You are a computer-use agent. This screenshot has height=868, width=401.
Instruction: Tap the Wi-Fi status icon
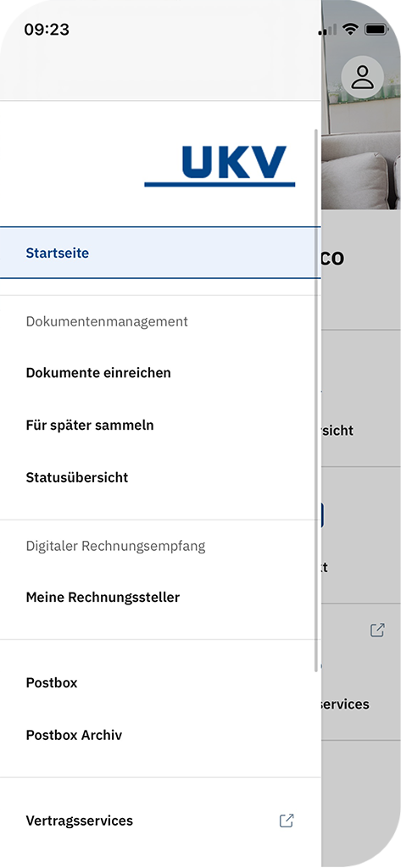click(351, 30)
